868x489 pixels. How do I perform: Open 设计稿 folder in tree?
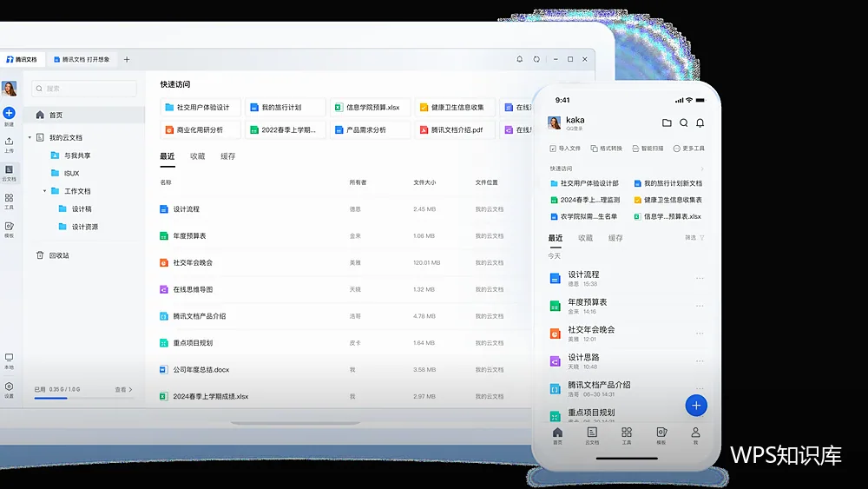click(76, 208)
